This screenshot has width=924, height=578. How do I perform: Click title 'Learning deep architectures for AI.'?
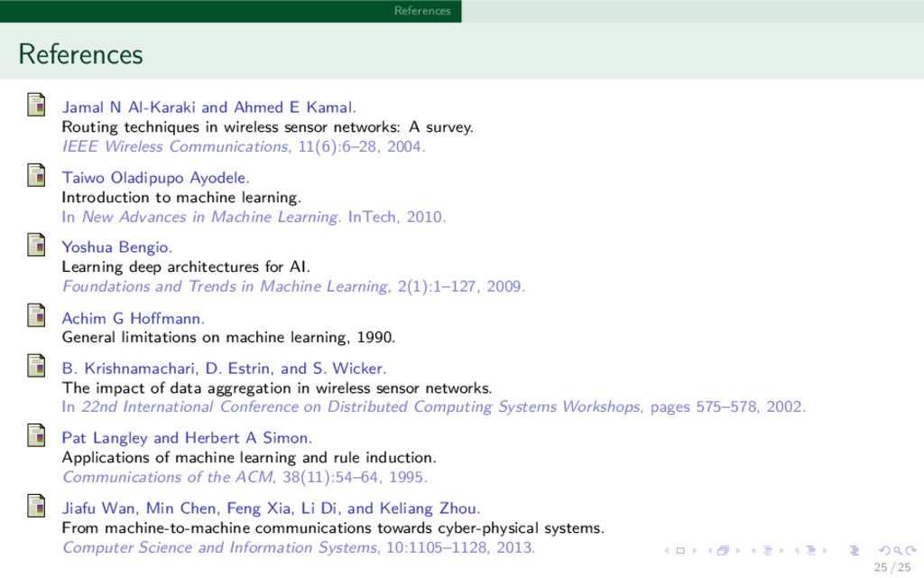pyautogui.click(x=186, y=266)
